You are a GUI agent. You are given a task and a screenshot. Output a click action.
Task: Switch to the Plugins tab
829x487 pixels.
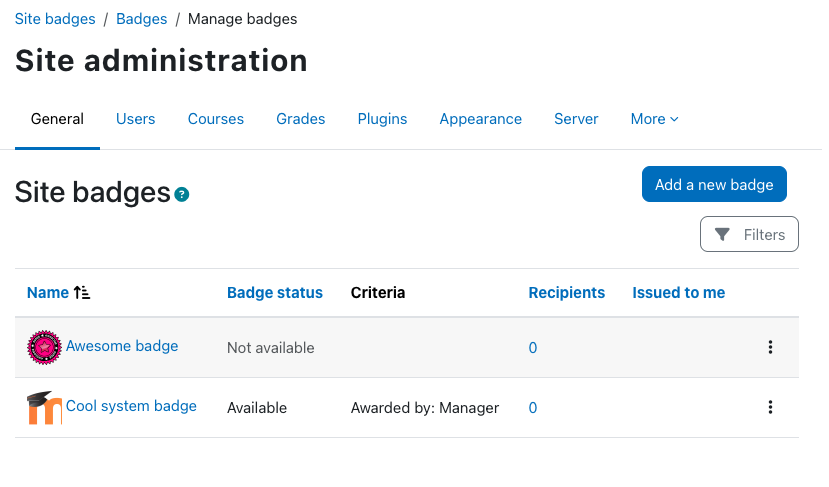(x=382, y=119)
